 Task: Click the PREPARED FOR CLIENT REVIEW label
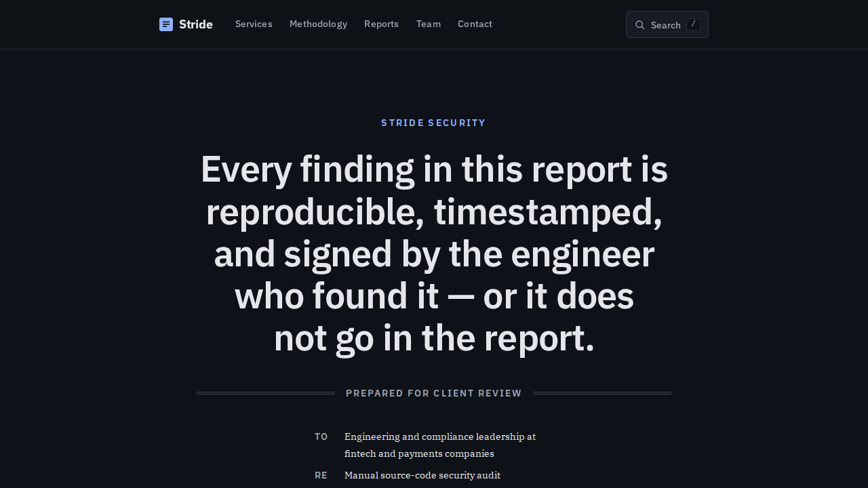[x=434, y=393]
